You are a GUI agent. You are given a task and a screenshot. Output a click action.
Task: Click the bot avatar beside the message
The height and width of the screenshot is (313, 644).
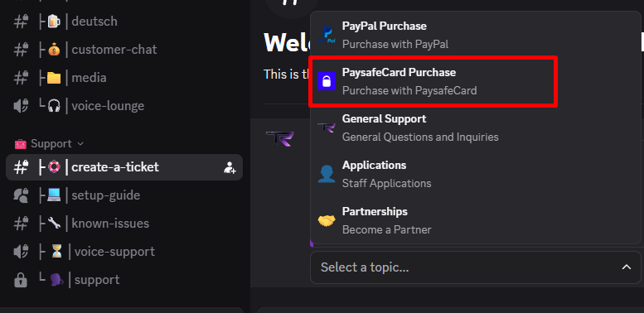click(279, 138)
